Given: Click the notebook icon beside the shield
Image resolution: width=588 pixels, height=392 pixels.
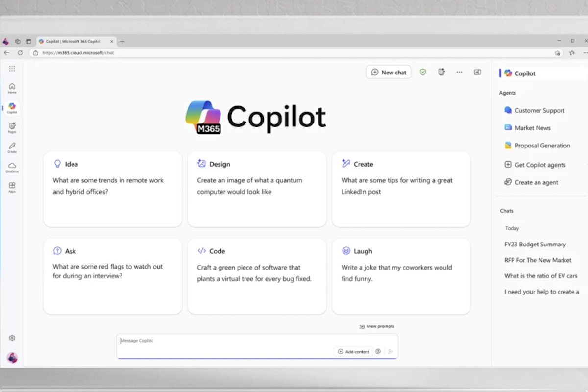Looking at the screenshot, I should [x=441, y=72].
